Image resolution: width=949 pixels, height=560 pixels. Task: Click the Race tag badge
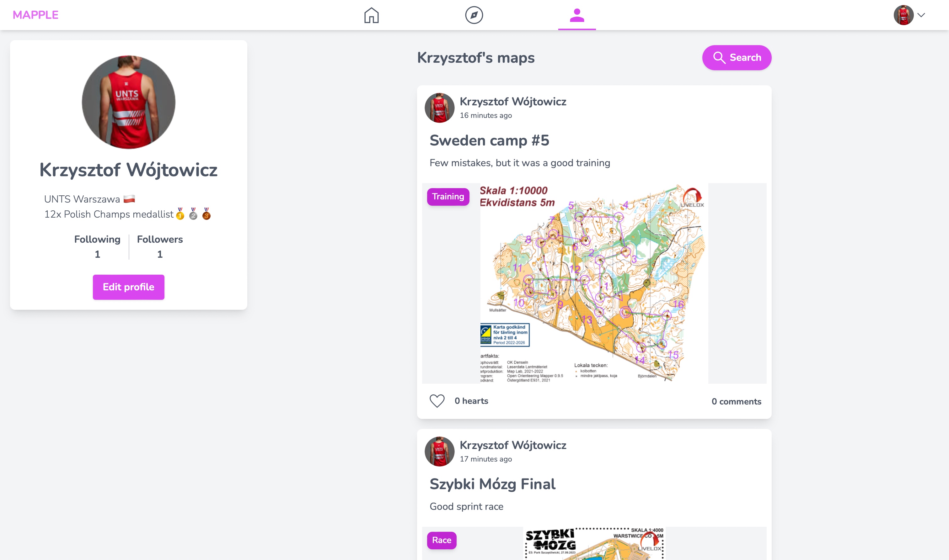coord(442,540)
